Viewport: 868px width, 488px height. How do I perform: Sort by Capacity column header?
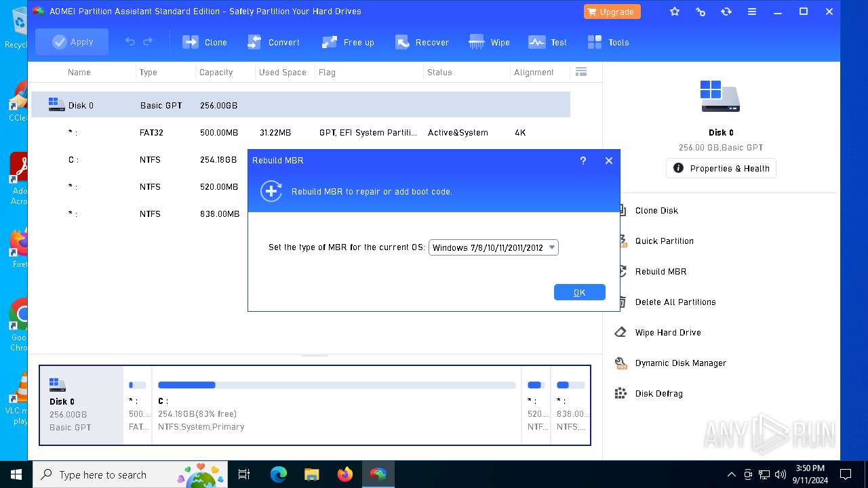(x=216, y=72)
